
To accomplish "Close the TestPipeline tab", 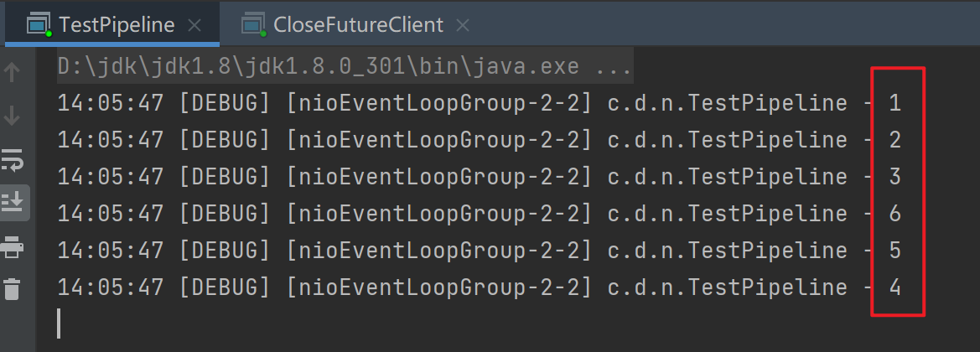I will [x=194, y=26].
